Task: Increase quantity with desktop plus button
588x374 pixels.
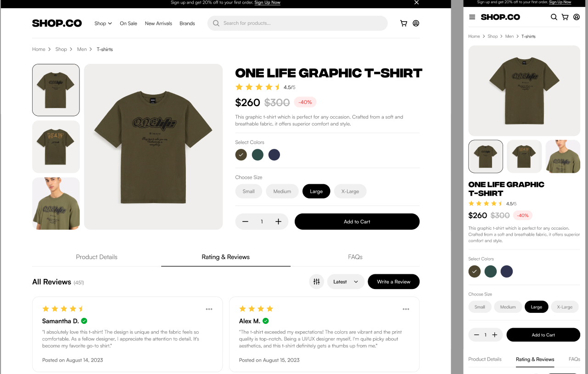Action: [278, 221]
